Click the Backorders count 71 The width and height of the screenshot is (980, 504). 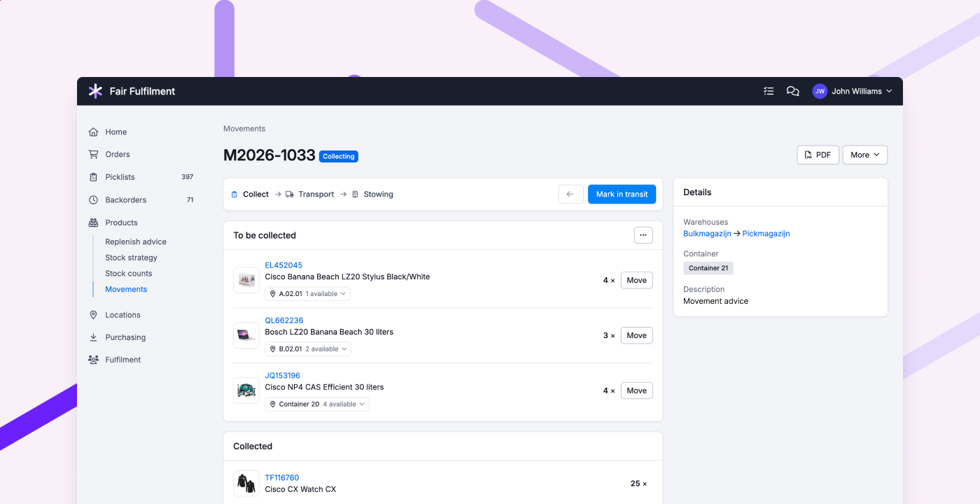pyautogui.click(x=190, y=199)
